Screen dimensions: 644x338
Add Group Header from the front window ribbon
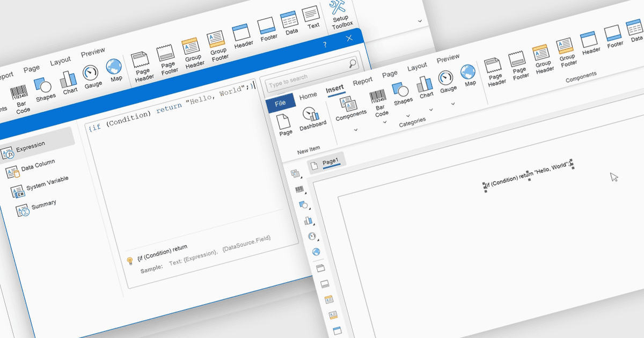pos(544,59)
